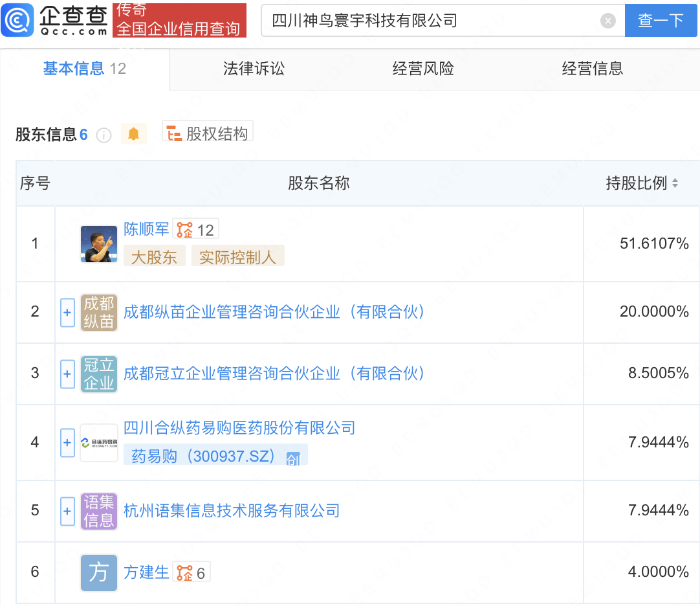
Task: Open 四川合纵药易购医药股份有限公司 link
Action: [x=239, y=428]
